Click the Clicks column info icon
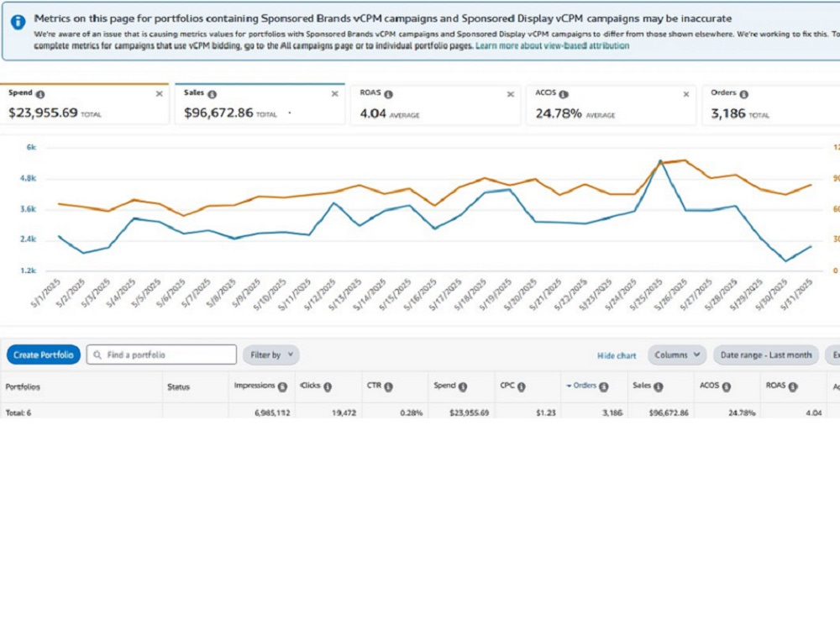This screenshot has width=840, height=630. point(328,386)
